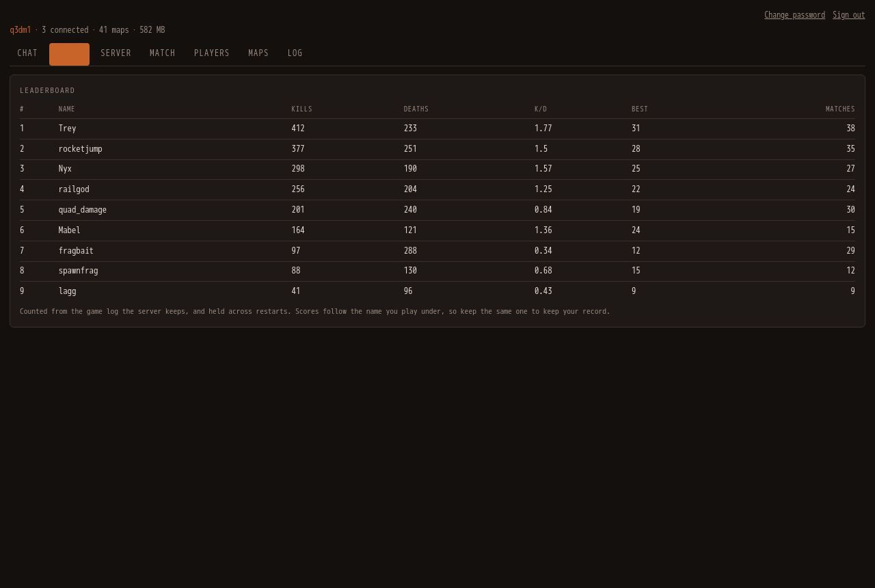The height and width of the screenshot is (588, 875).
Task: Click the '582 MB' status text
Action: point(152,30)
